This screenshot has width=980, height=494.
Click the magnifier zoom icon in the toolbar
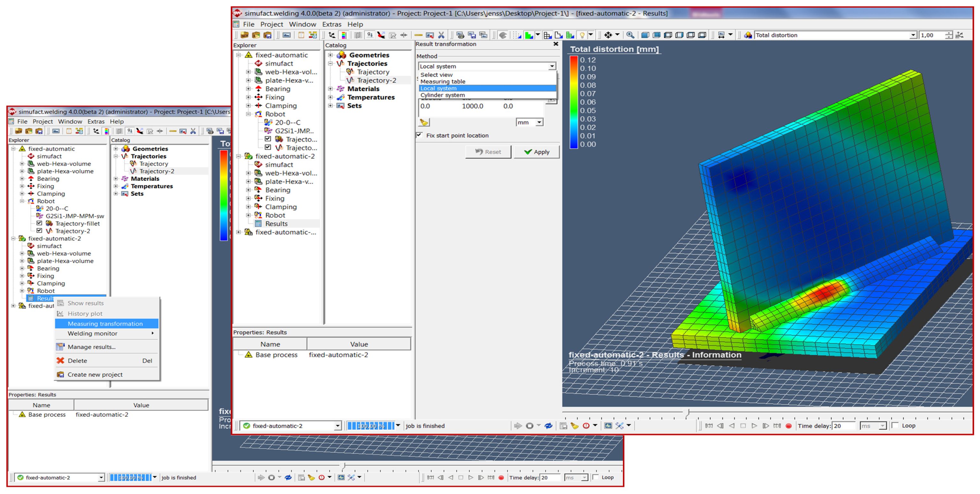630,35
